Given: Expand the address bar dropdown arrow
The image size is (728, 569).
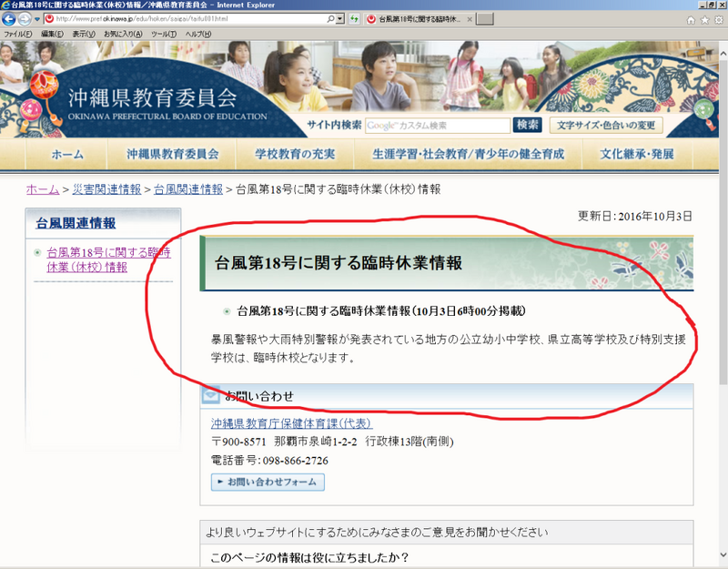Looking at the screenshot, I should pyautogui.click(x=339, y=18).
